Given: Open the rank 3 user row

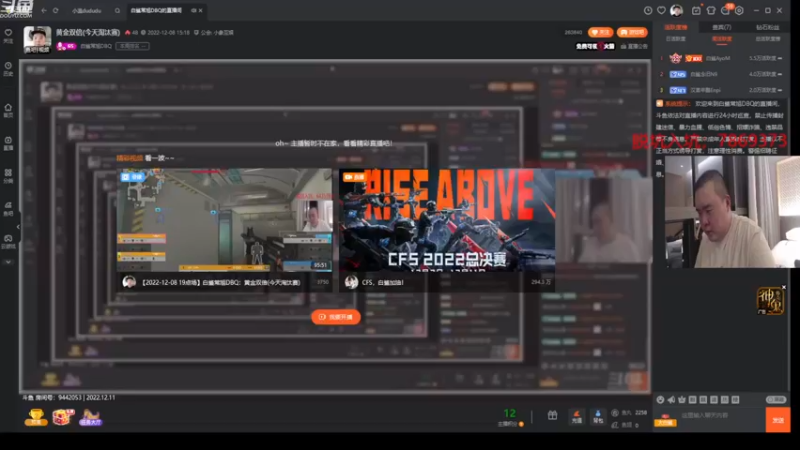Looking at the screenshot, I should click(x=721, y=90).
